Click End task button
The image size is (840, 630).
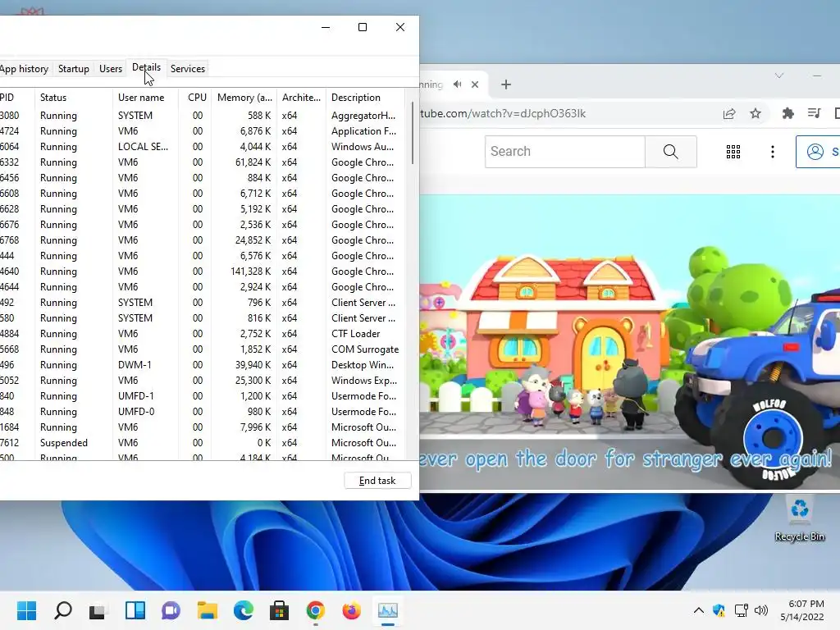377,481
